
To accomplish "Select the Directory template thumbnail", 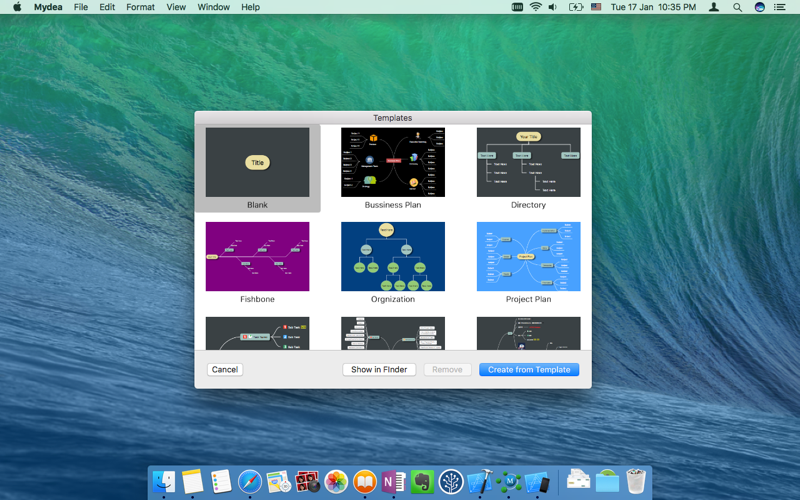I will tap(529, 162).
